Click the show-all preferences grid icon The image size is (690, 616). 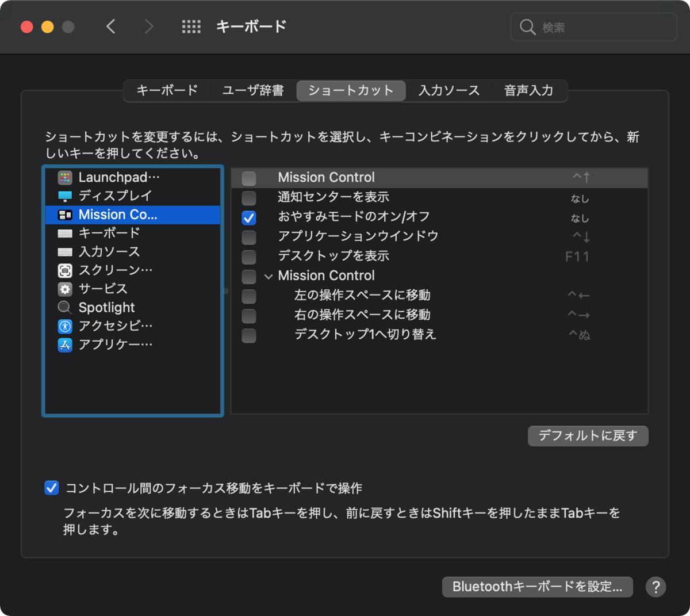[191, 26]
